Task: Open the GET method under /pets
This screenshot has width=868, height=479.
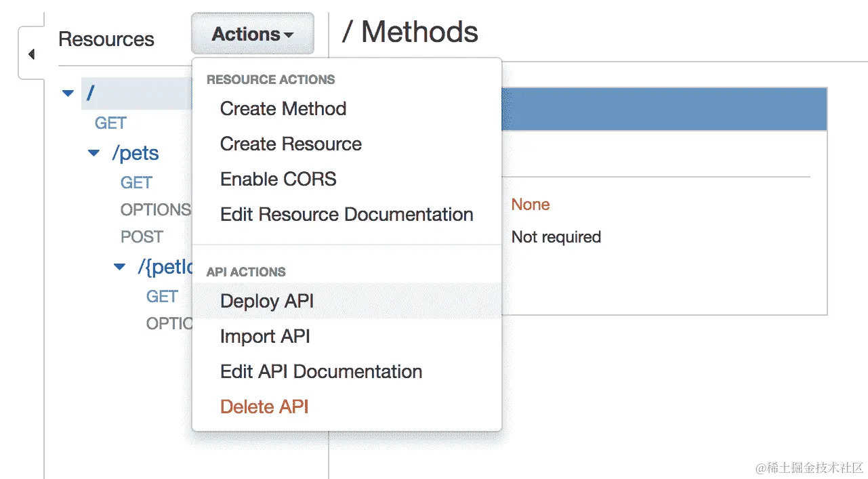Action: coord(136,182)
